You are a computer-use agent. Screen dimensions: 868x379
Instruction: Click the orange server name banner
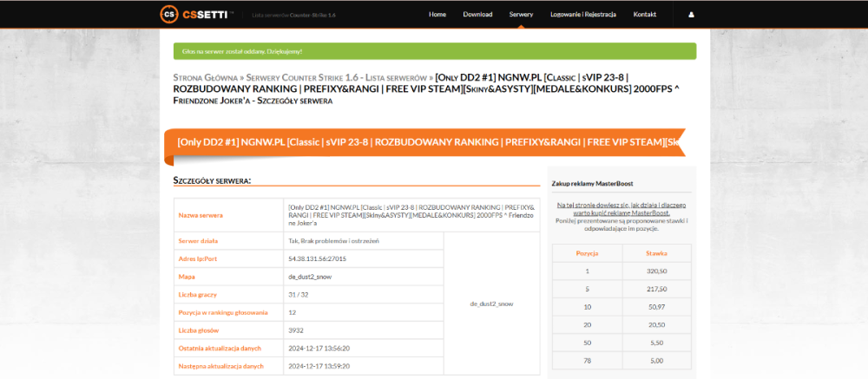pos(424,143)
